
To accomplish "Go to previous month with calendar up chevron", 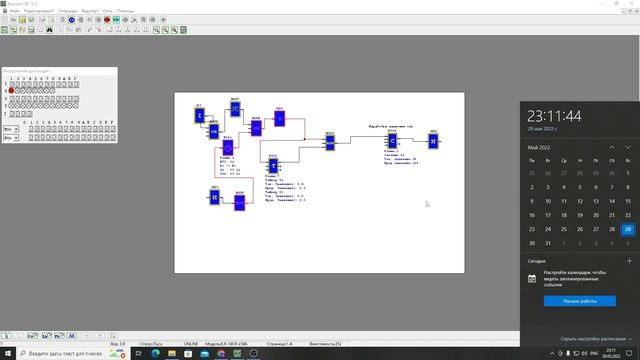I will (612, 147).
